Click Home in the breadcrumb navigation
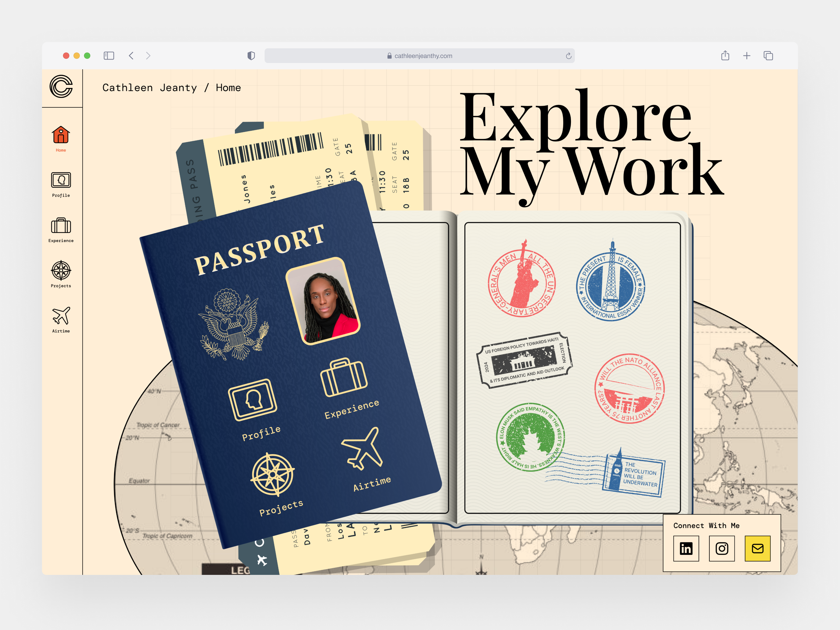This screenshot has height=630, width=840. [x=228, y=87]
